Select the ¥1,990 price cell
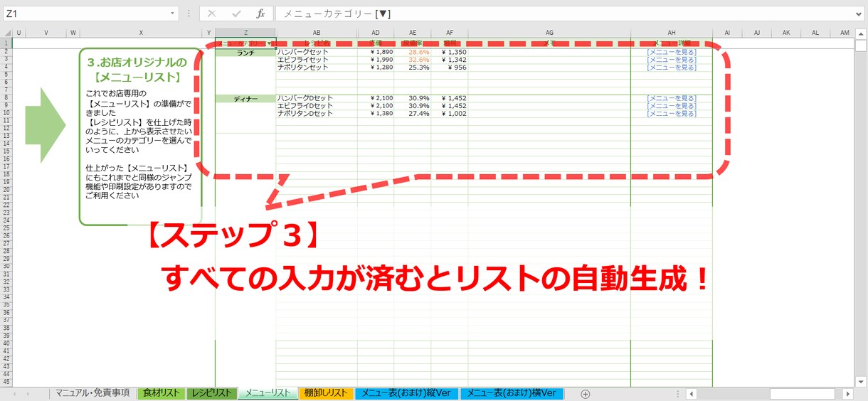Viewport: 868px width, 401px height. 376,60
